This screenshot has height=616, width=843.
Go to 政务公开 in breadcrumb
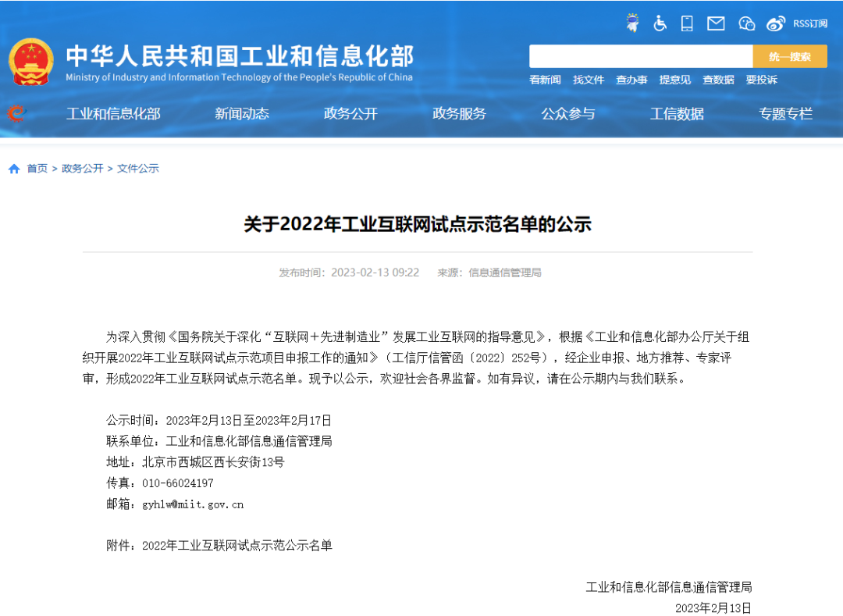tap(82, 169)
